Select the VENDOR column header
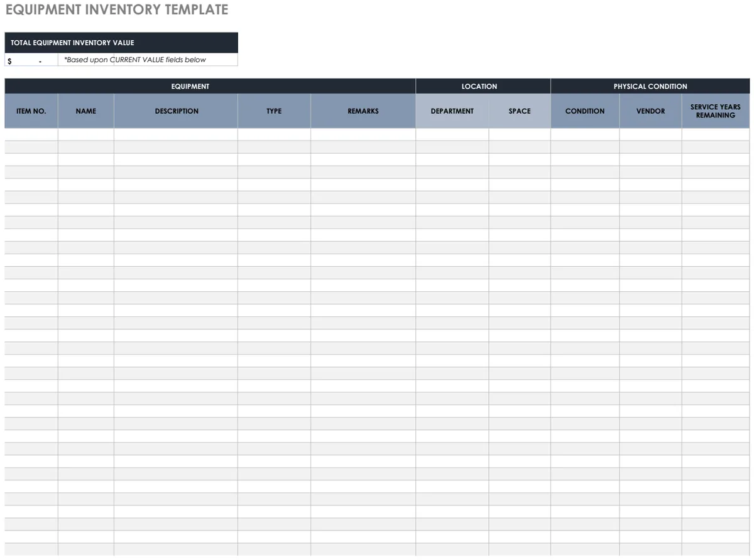 [x=650, y=111]
